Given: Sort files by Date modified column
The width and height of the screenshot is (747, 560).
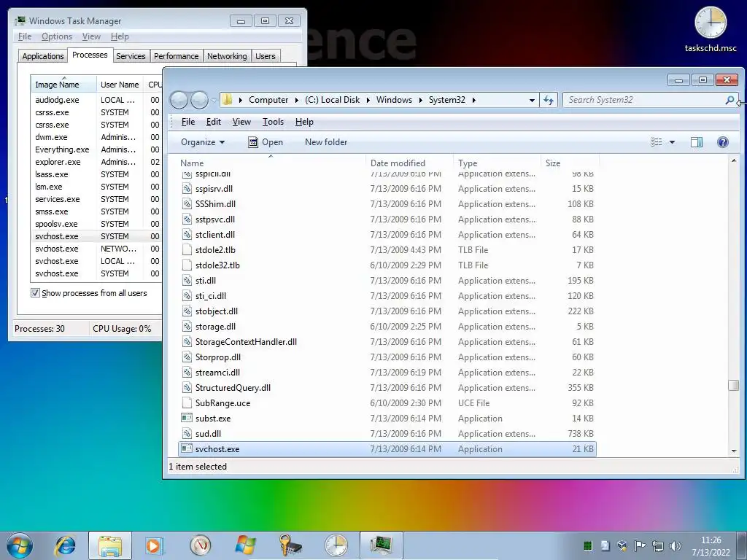Looking at the screenshot, I should click(409, 163).
